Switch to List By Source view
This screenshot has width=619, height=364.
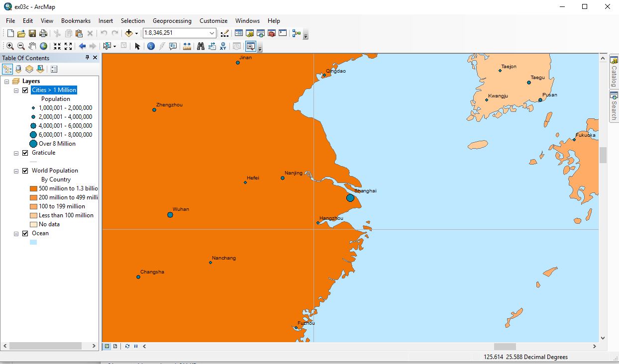point(18,69)
